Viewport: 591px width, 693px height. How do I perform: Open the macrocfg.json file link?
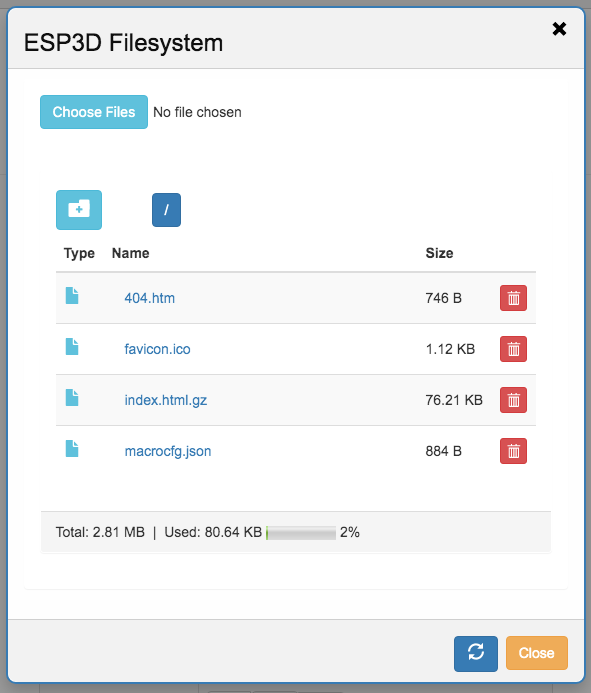click(168, 451)
